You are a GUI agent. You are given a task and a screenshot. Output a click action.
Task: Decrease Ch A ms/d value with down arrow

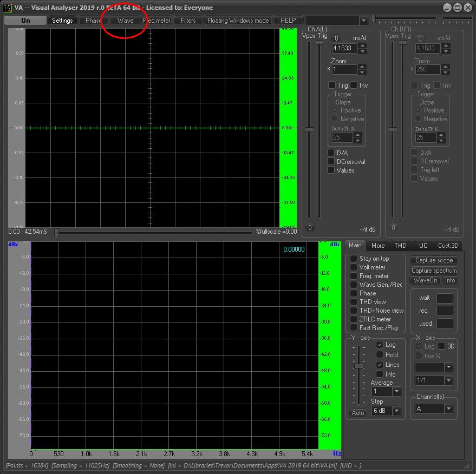[362, 51]
